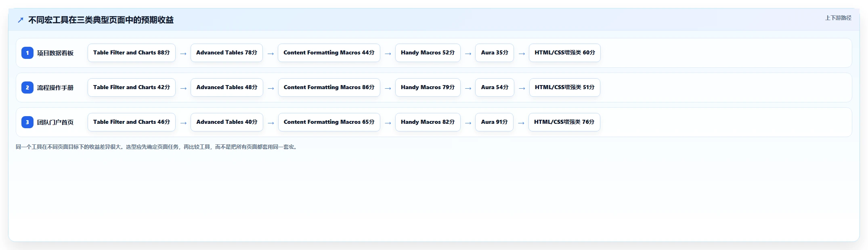Click HTML/CSS增强类 51分 chip
This screenshot has width=868, height=250.
[x=565, y=87]
